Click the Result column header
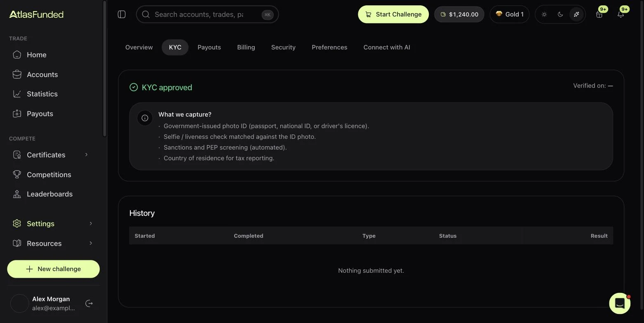This screenshot has width=644, height=323. coord(599,236)
